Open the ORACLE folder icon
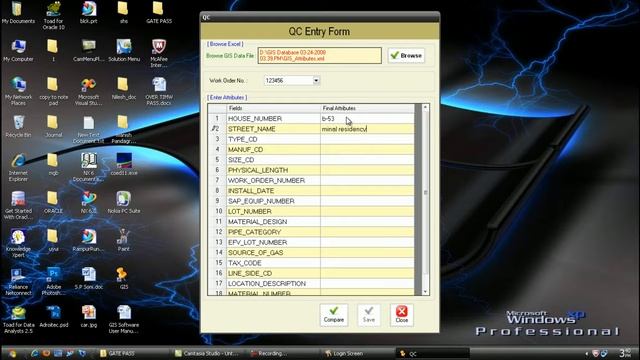The width and height of the screenshot is (640, 360). click(53, 202)
